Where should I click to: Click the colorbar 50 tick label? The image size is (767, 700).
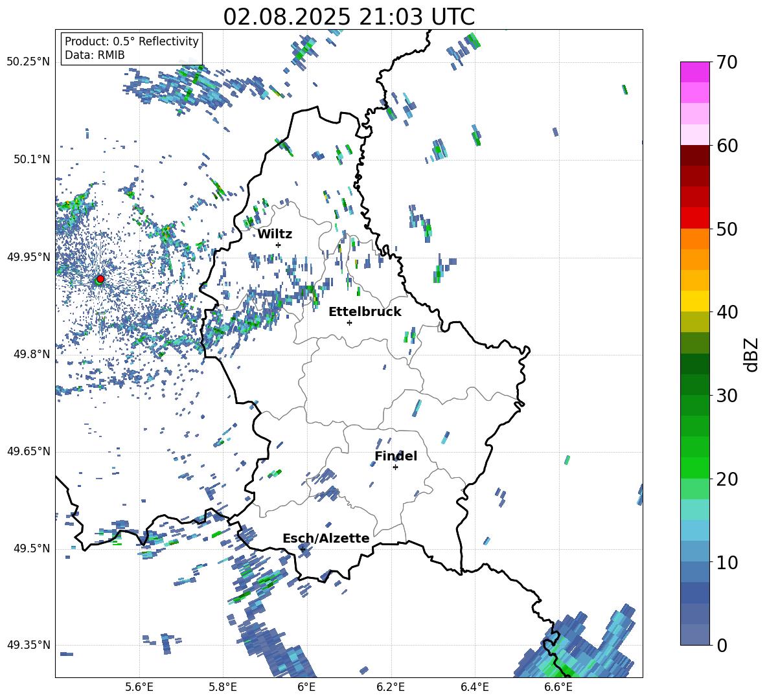(726, 229)
